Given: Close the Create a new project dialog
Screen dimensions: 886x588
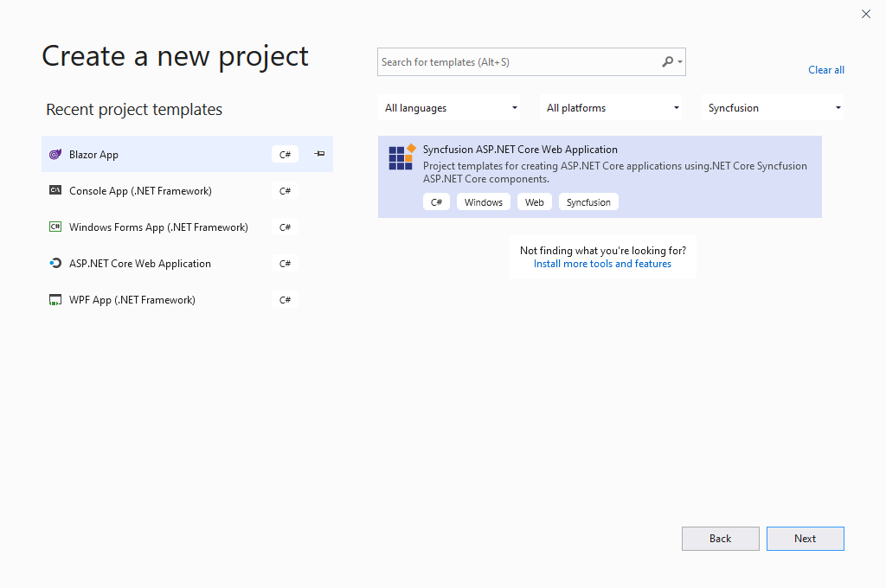Looking at the screenshot, I should coord(865,14).
